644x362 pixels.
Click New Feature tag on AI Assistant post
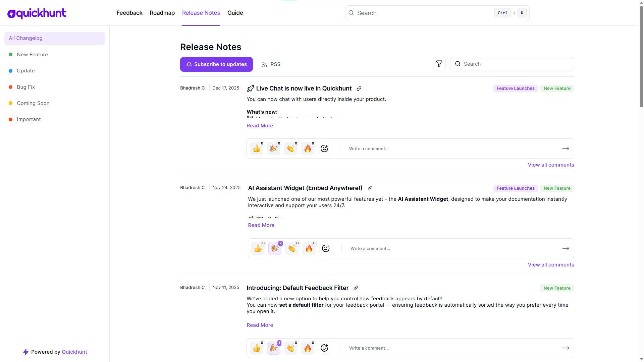pos(557,188)
